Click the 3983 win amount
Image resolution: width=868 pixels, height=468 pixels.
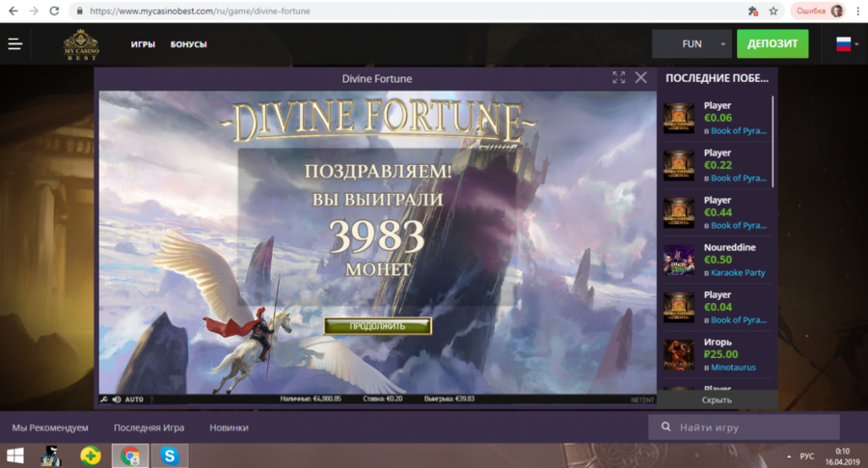pyautogui.click(x=377, y=236)
